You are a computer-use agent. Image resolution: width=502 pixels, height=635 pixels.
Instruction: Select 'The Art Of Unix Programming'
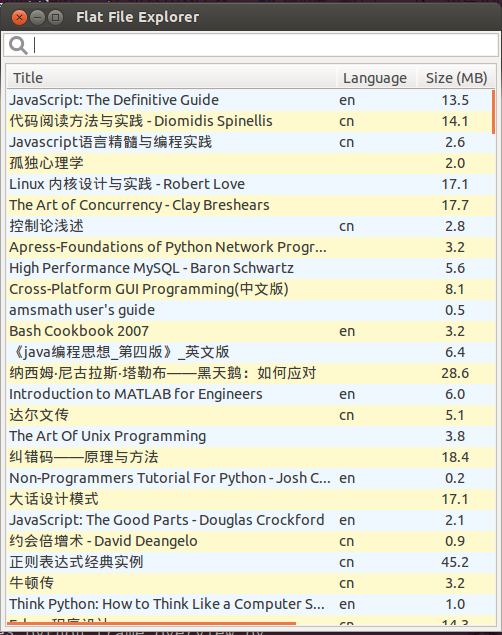point(251,436)
